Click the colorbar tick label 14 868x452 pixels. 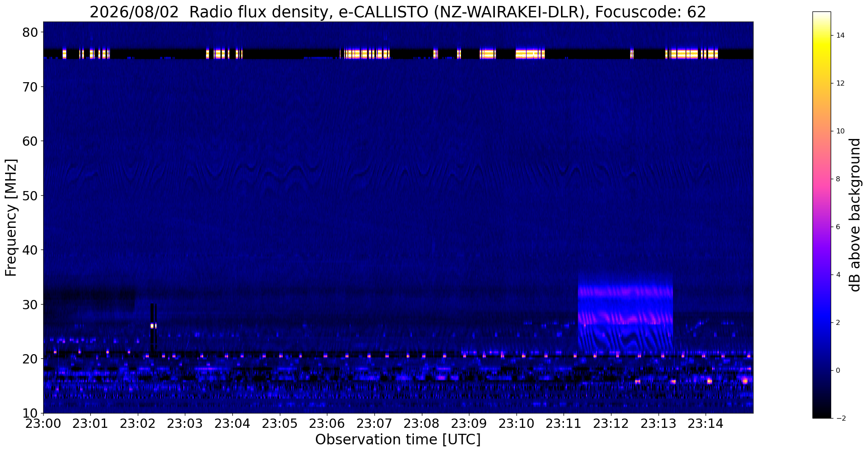840,36
